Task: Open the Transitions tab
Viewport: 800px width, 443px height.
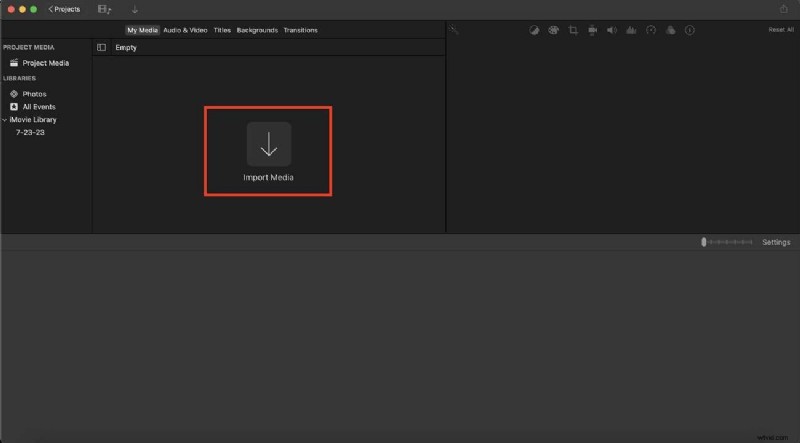Action: pyautogui.click(x=301, y=30)
